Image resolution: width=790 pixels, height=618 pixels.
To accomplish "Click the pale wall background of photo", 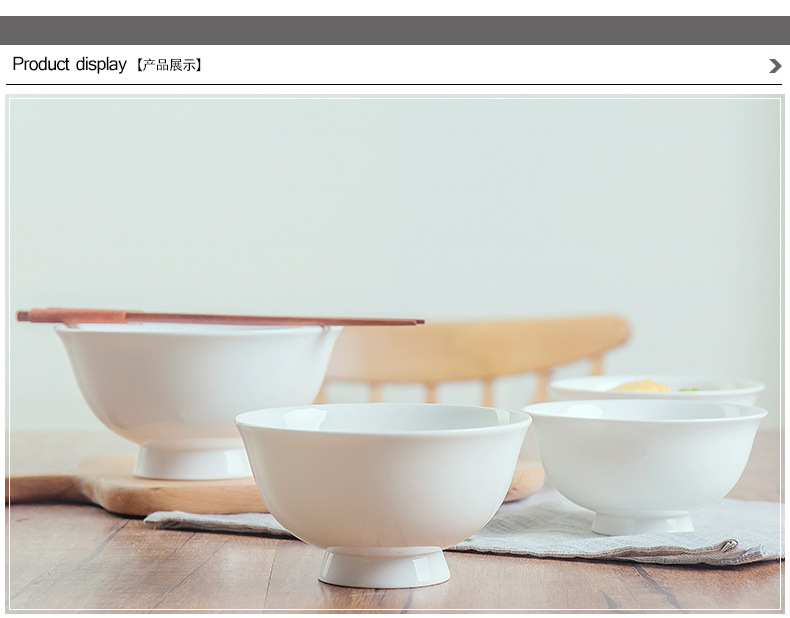I will click(395, 201).
